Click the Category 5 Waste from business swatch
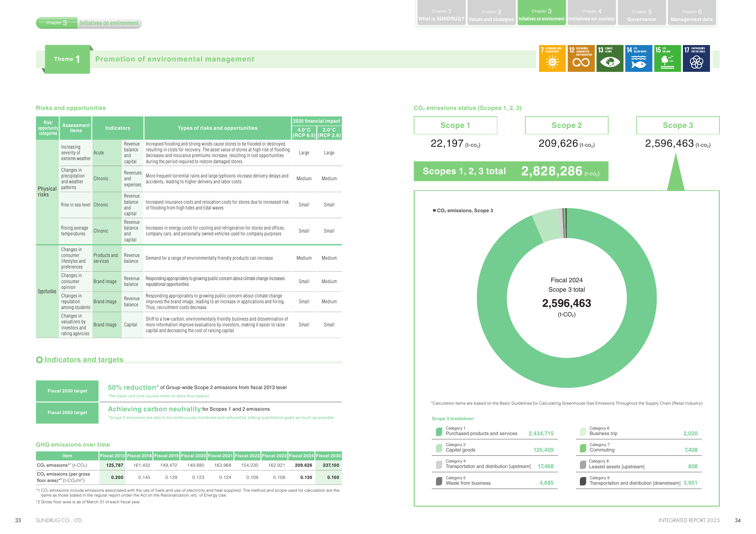 pyautogui.click(x=439, y=481)
